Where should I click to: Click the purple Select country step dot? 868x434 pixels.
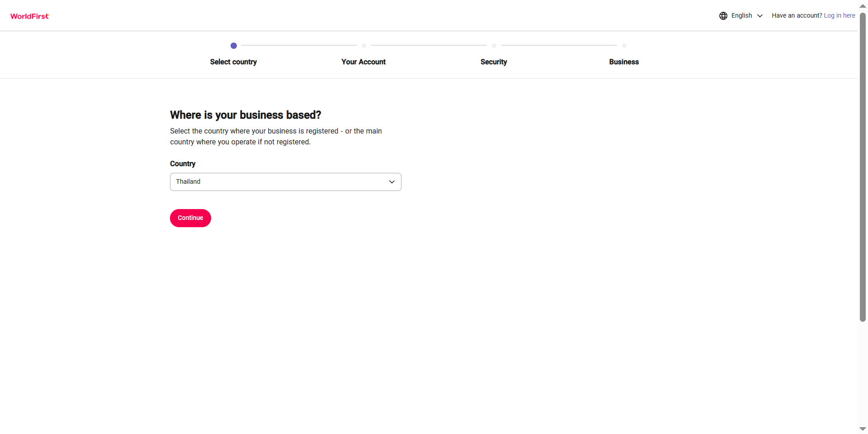234,46
